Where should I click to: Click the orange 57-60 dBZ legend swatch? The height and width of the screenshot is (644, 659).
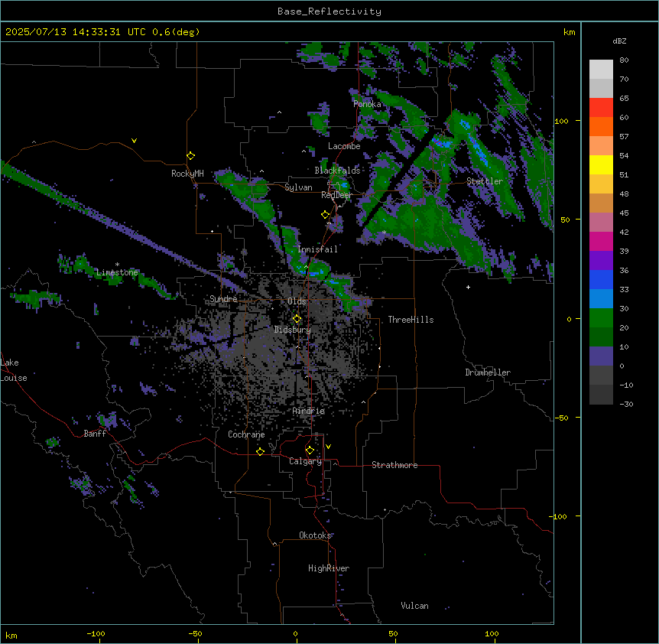click(x=601, y=126)
